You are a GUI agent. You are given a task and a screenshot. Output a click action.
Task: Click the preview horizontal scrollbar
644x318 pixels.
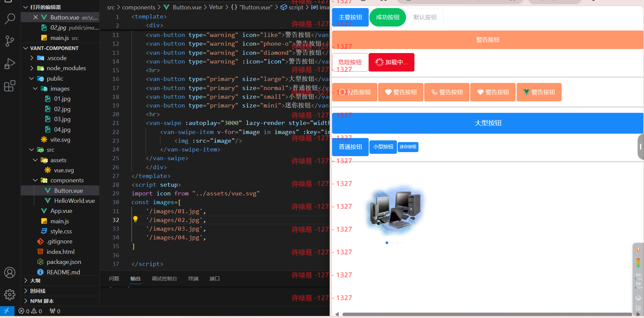click(487, 314)
